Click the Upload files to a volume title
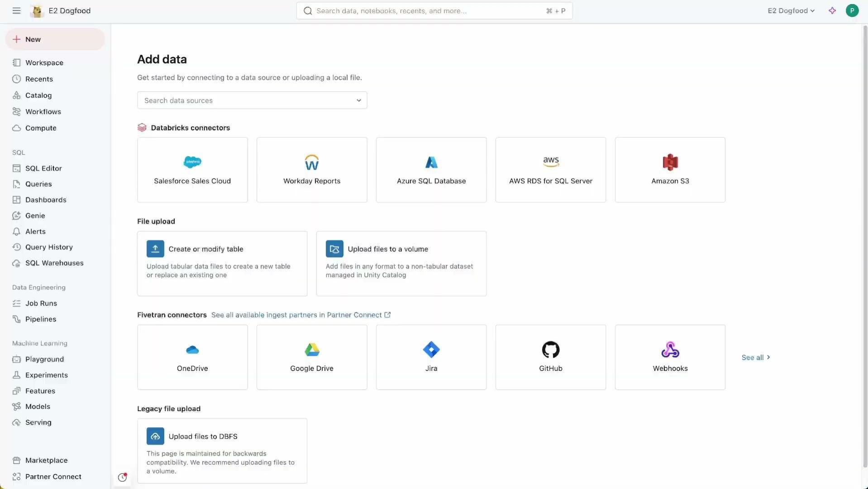This screenshot has height=489, width=868. pos(388,249)
